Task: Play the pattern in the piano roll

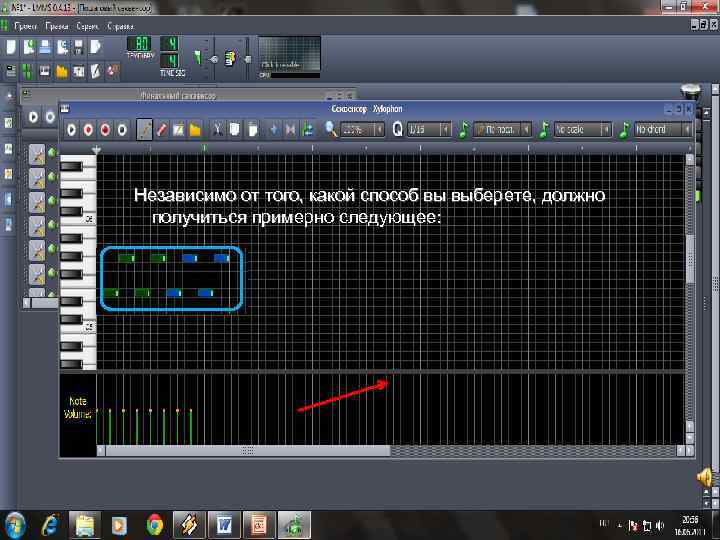Action: point(71,130)
